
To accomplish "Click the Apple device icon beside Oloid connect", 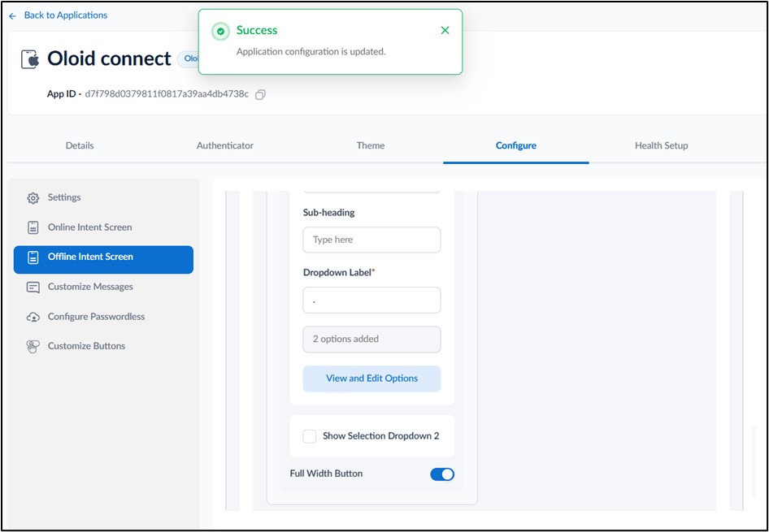I will (30, 59).
